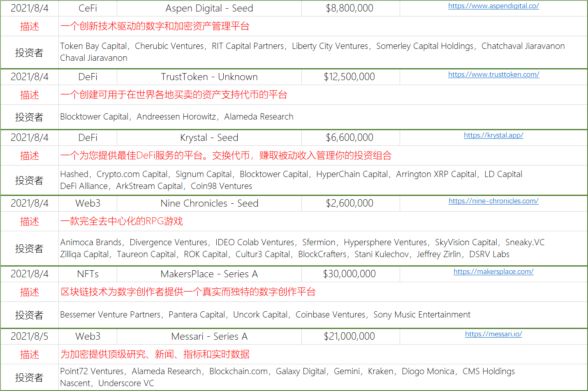Click the $30,000,000 amount cell
This screenshot has width=588, height=391.
click(x=350, y=274)
